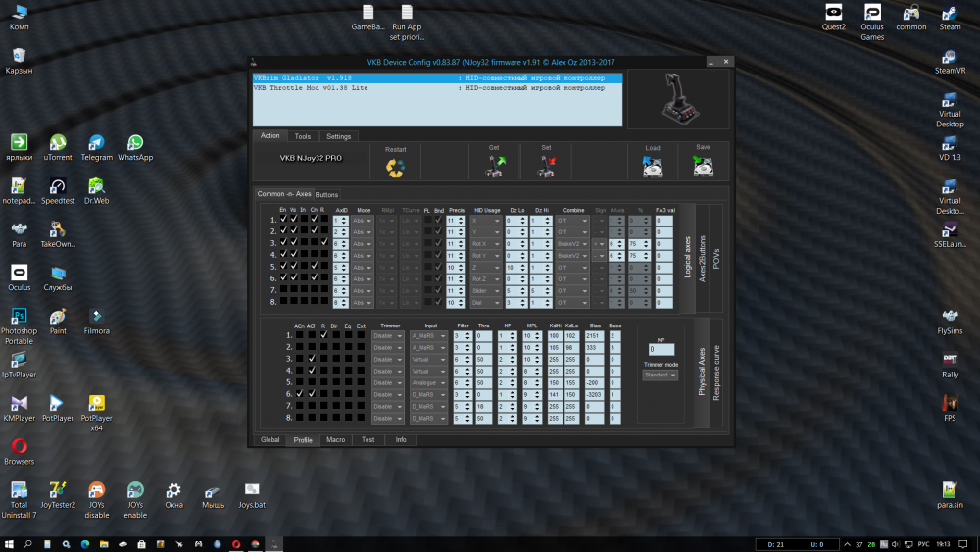The image size is (980, 552).
Task: Open the Trimmer mode Standard dropdown
Action: (x=660, y=375)
